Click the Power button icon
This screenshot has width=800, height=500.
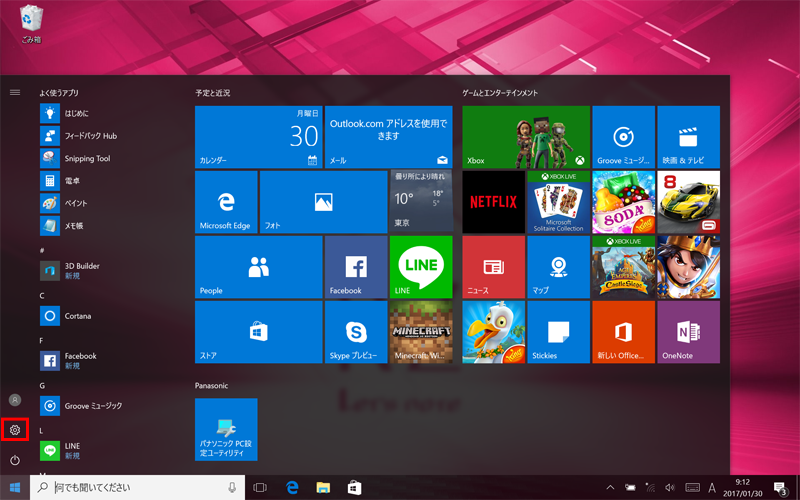point(15,460)
